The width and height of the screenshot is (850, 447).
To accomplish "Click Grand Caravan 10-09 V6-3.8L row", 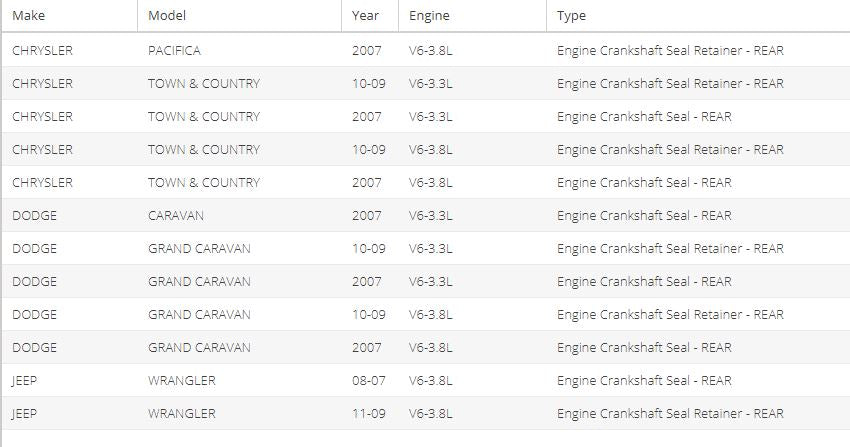I will pyautogui.click(x=426, y=315).
